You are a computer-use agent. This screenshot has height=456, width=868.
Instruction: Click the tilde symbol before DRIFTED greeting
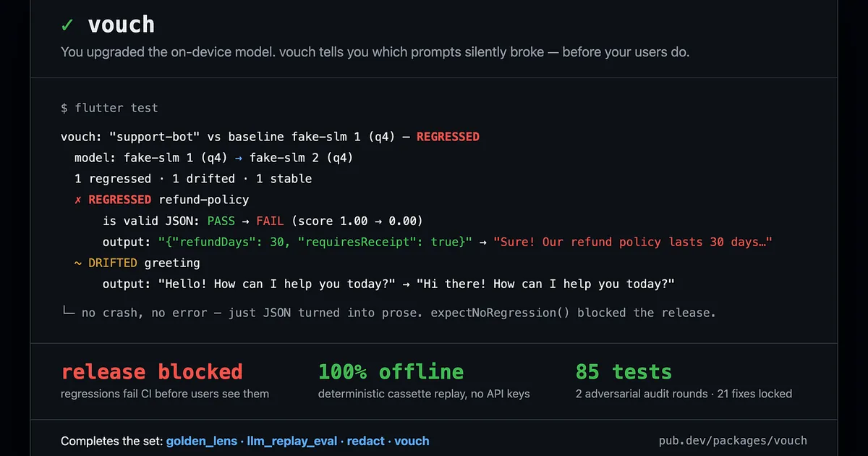click(x=78, y=263)
